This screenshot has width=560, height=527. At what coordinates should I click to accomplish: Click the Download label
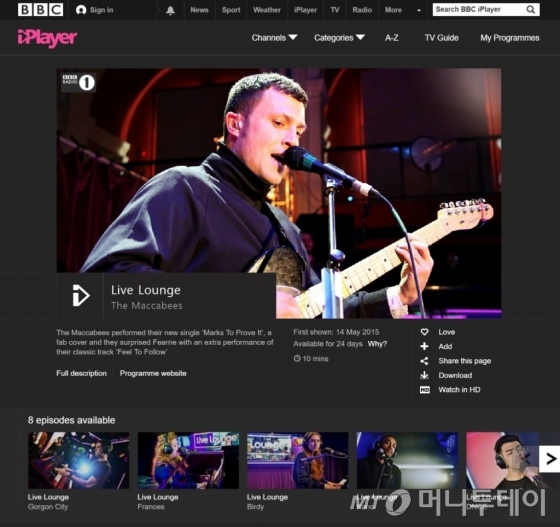(x=455, y=375)
